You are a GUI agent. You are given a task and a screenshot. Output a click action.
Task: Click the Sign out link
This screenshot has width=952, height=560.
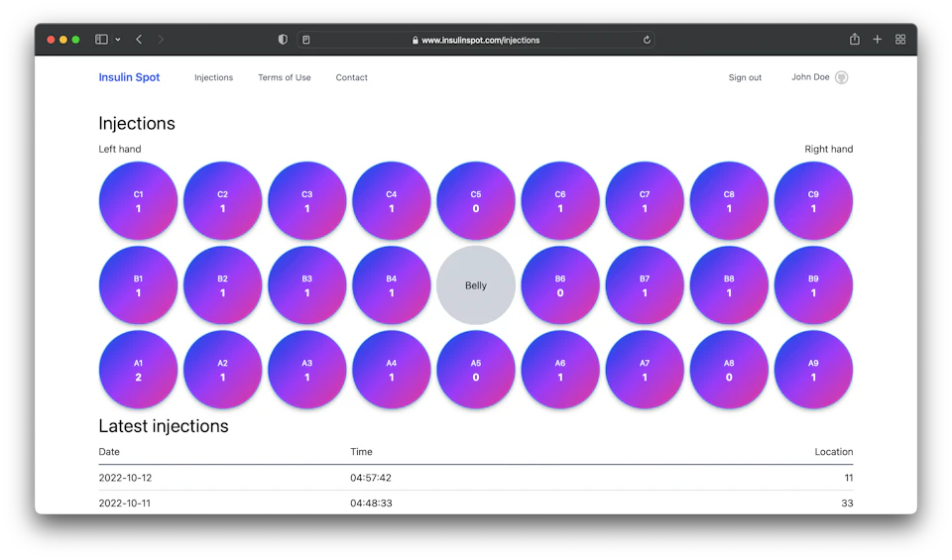(x=745, y=77)
